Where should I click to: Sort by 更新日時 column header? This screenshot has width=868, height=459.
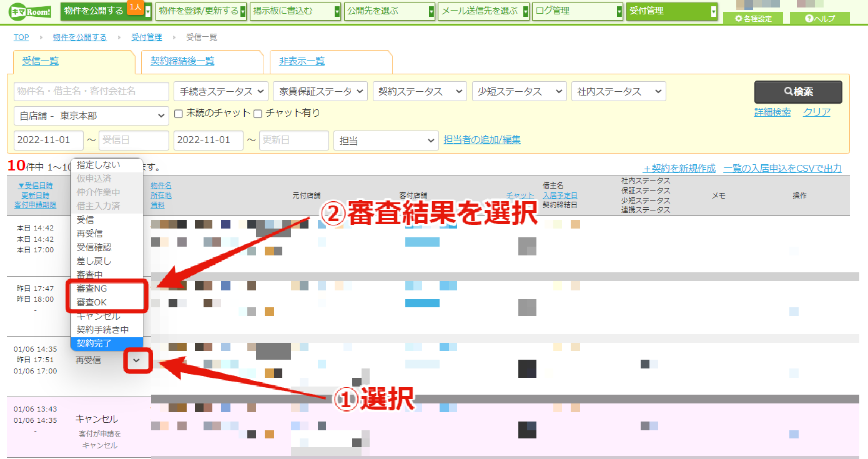[36, 195]
